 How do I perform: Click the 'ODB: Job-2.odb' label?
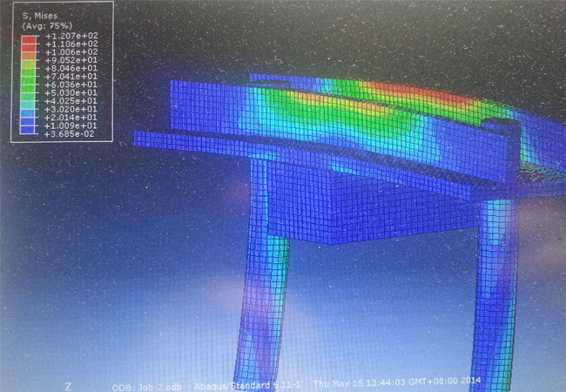click(x=146, y=388)
